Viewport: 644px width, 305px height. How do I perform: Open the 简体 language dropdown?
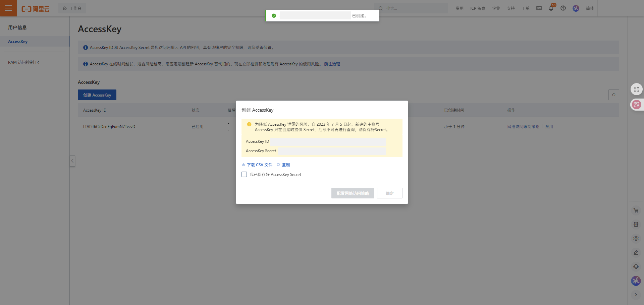[x=590, y=8]
